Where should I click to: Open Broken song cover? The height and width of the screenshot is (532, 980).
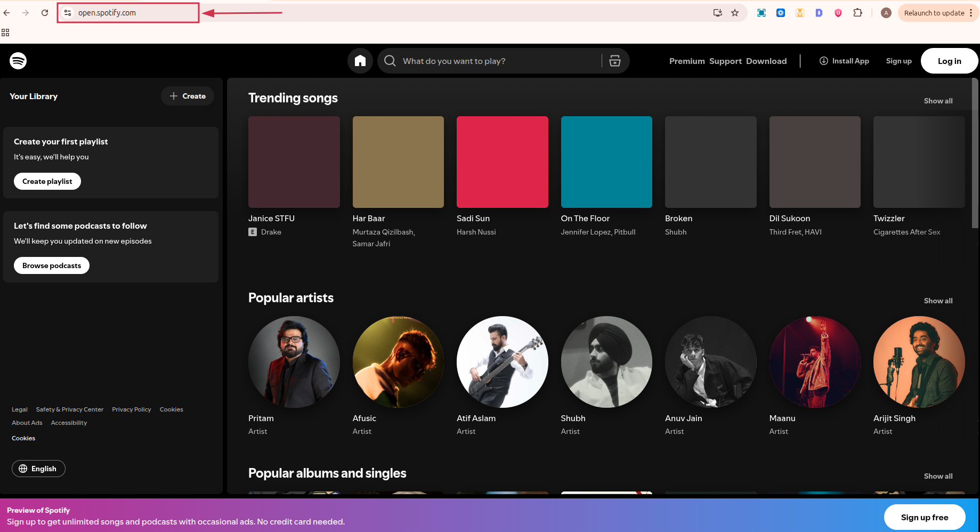coord(711,162)
